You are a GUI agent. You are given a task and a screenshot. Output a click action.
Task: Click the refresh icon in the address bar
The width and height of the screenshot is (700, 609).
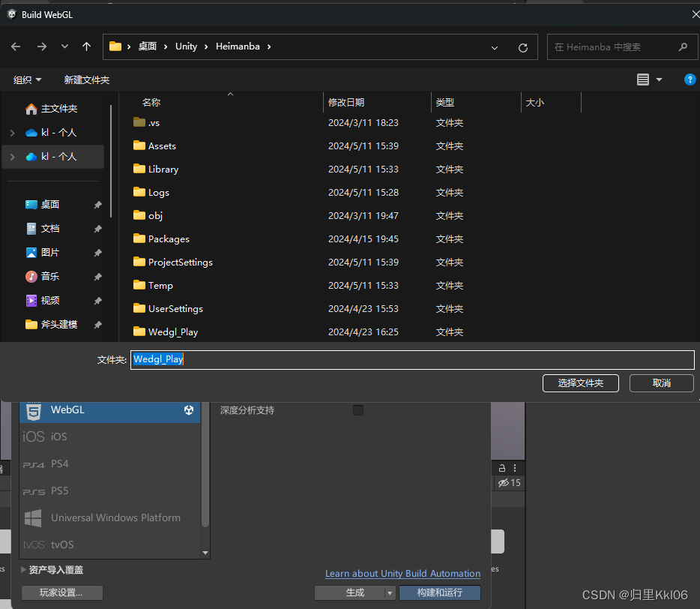tap(522, 46)
